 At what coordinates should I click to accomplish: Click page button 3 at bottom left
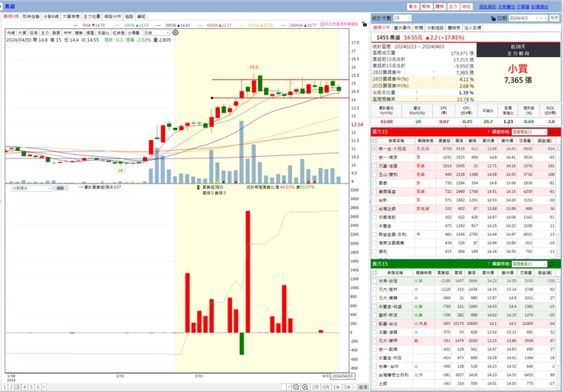(x=17, y=387)
